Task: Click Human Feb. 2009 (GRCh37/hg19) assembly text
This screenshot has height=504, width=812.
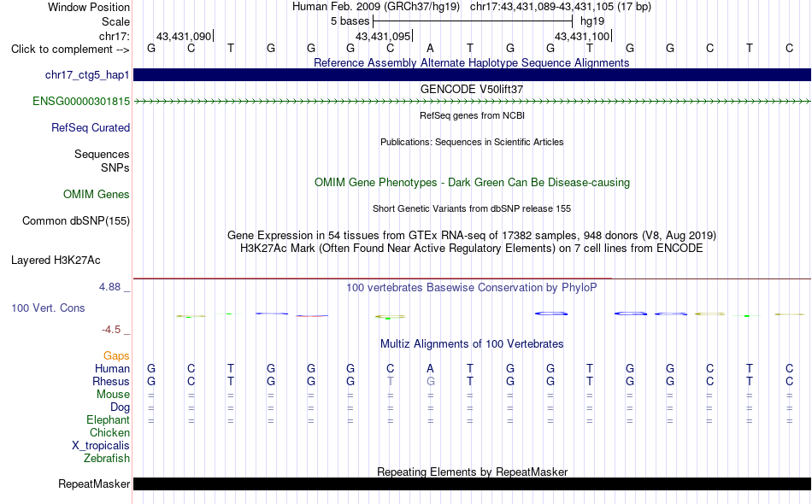Action: click(x=376, y=7)
